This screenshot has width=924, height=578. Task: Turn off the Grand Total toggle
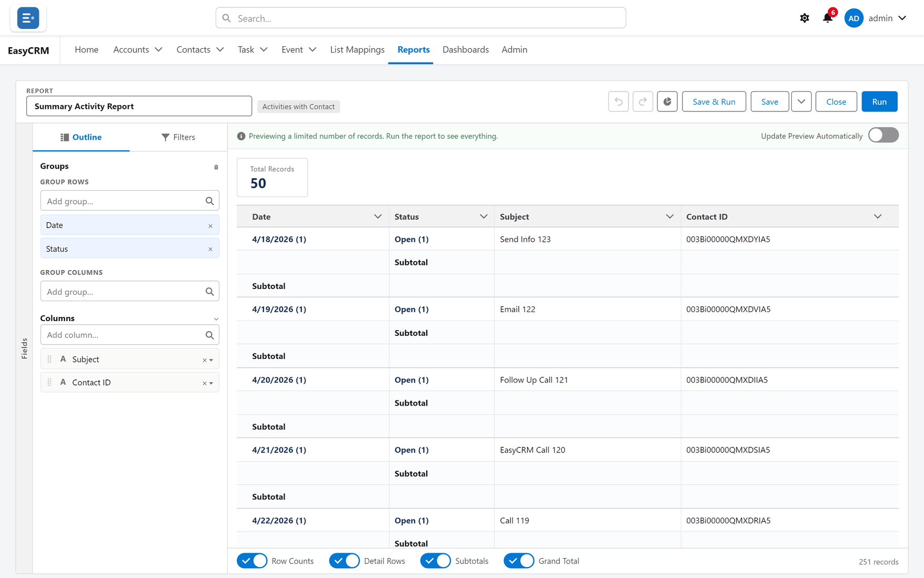click(519, 561)
